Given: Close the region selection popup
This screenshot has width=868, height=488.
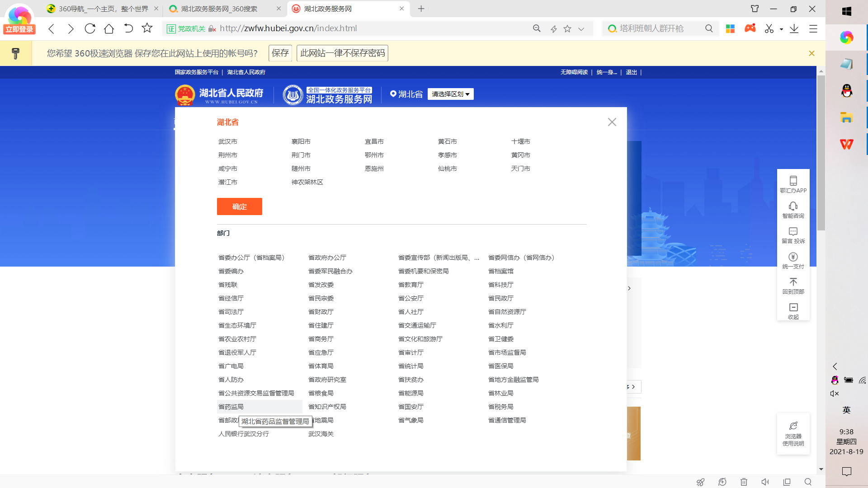Looking at the screenshot, I should (612, 122).
